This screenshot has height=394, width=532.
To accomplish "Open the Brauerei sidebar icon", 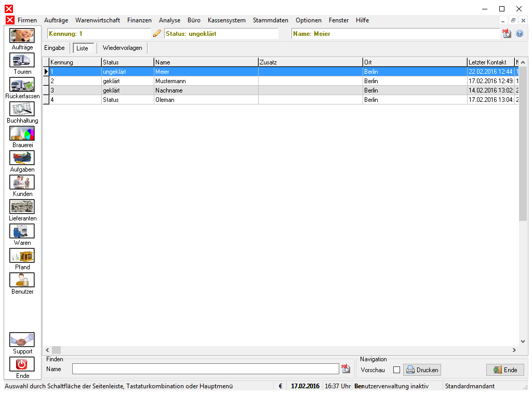I will pos(22,134).
